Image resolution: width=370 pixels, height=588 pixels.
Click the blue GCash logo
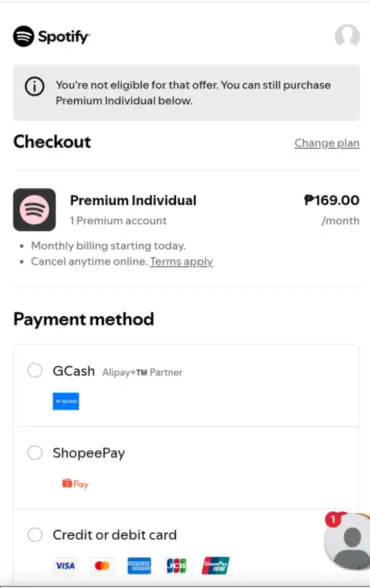[66, 401]
